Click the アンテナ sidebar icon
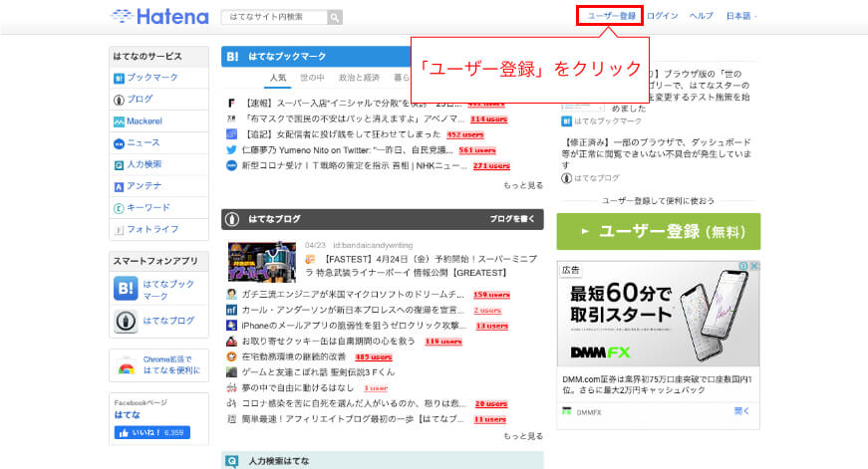This screenshot has height=469, width=868. coord(119,187)
